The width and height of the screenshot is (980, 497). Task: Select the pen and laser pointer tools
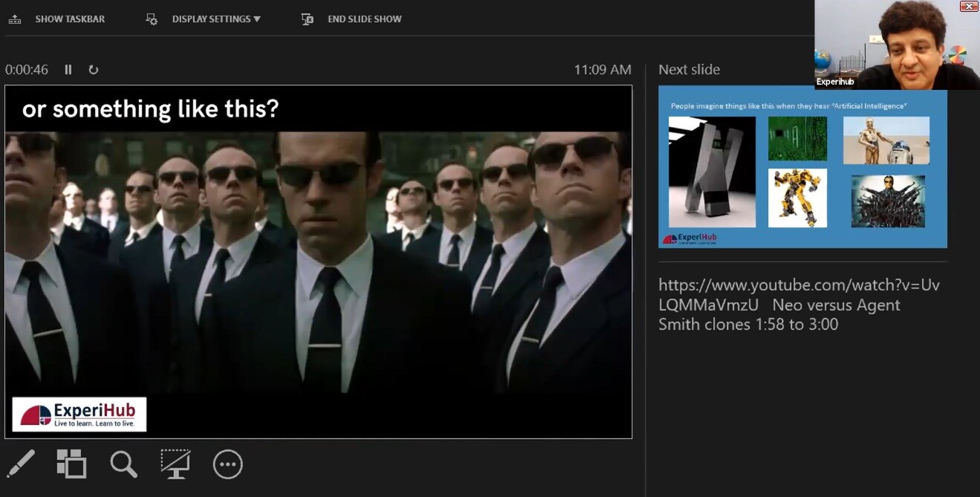pyautogui.click(x=21, y=464)
